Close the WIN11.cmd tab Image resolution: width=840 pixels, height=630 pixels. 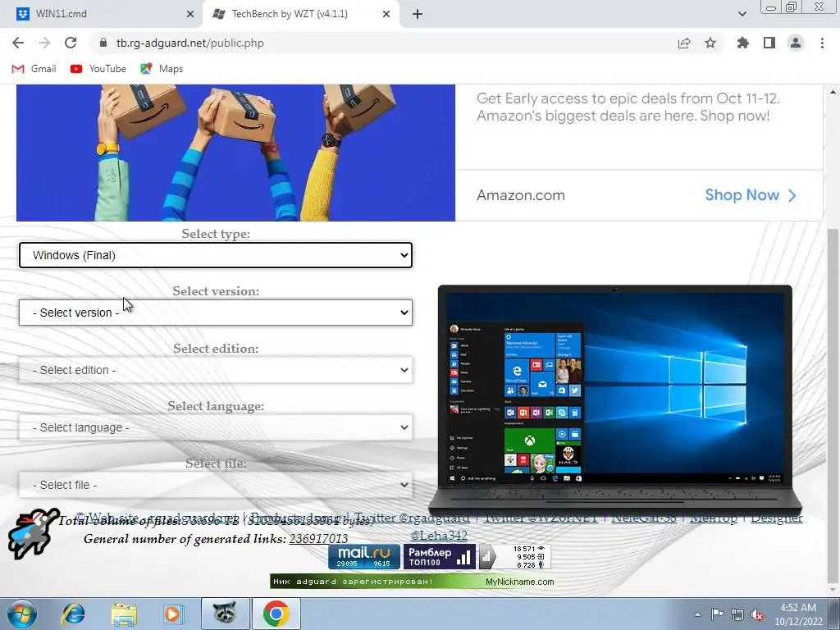tap(190, 14)
